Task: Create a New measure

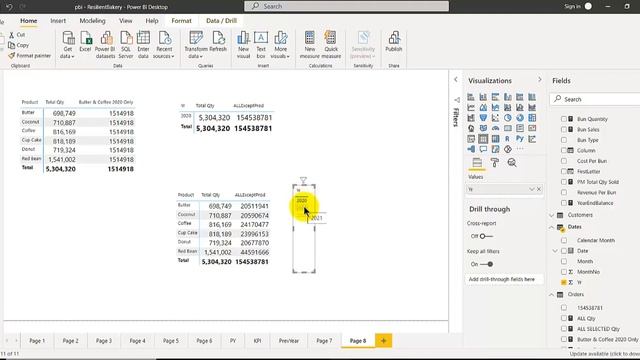Action: [x=309, y=44]
